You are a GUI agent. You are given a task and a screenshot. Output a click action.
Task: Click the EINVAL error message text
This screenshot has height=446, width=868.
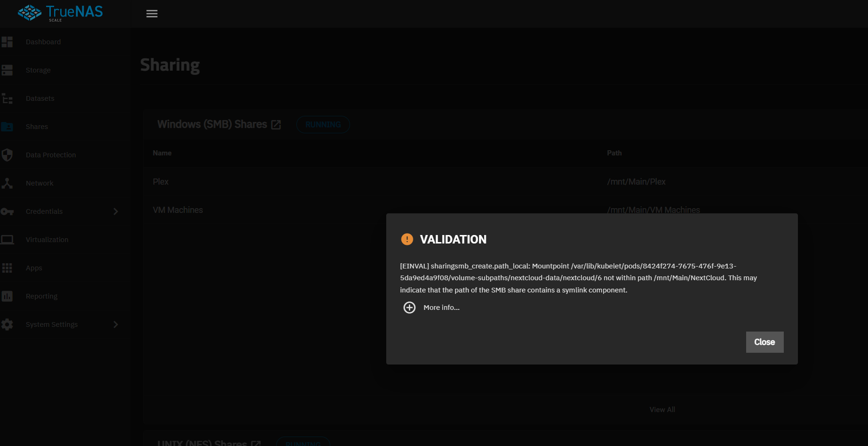[578, 278]
